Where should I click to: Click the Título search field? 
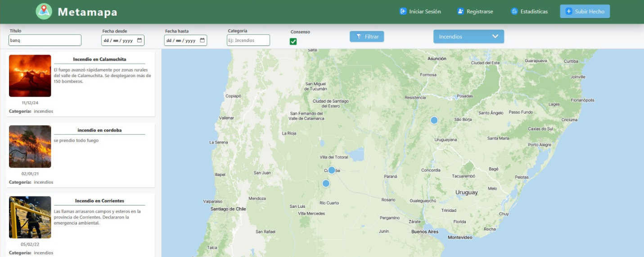click(x=45, y=40)
